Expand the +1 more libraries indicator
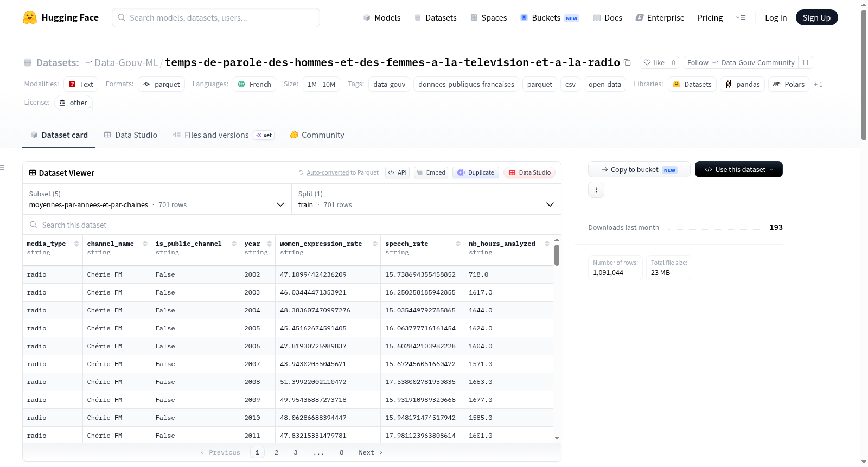 point(818,84)
